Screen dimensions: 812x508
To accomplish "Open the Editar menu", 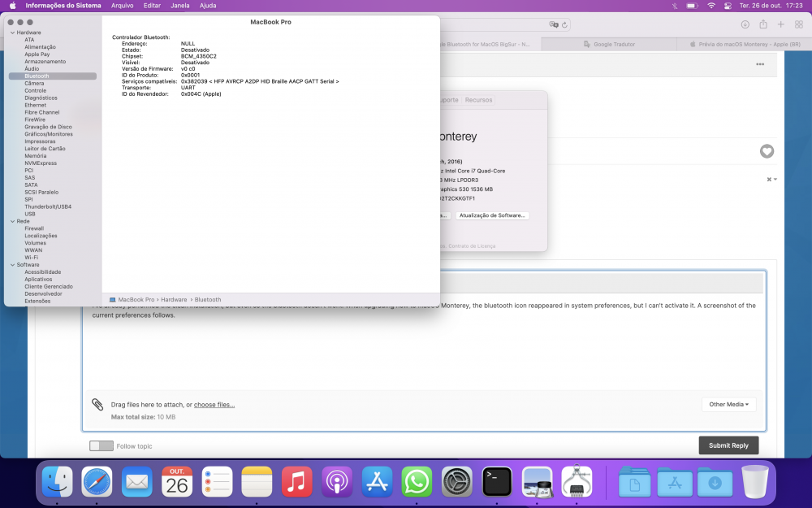I will [152, 6].
